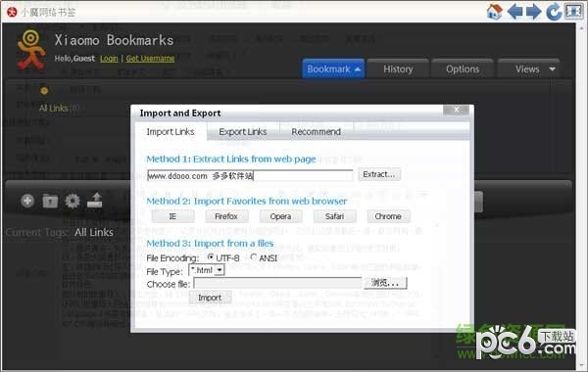This screenshot has width=588, height=372.
Task: Click the home icon in title bar
Action: click(494, 12)
